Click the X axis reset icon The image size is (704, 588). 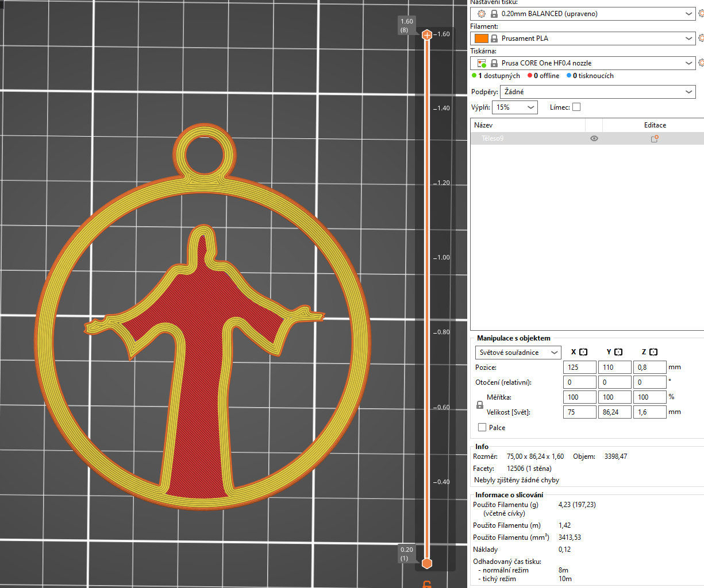tap(583, 352)
